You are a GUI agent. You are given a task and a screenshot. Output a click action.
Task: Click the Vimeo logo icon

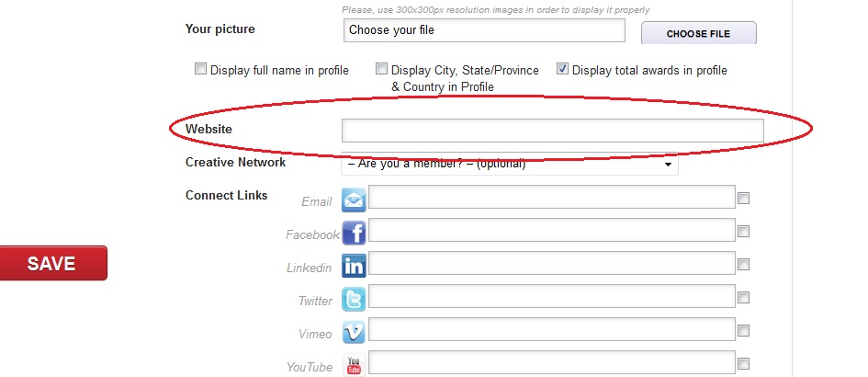[x=354, y=333]
